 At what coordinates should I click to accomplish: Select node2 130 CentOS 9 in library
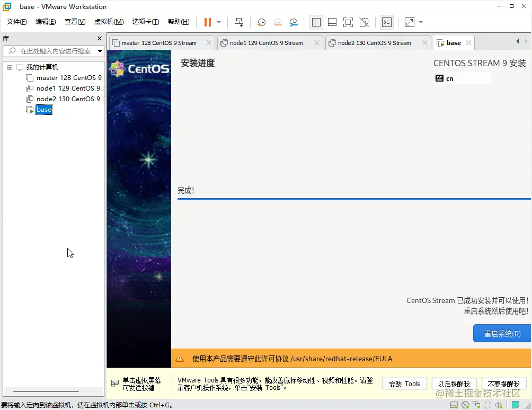69,99
